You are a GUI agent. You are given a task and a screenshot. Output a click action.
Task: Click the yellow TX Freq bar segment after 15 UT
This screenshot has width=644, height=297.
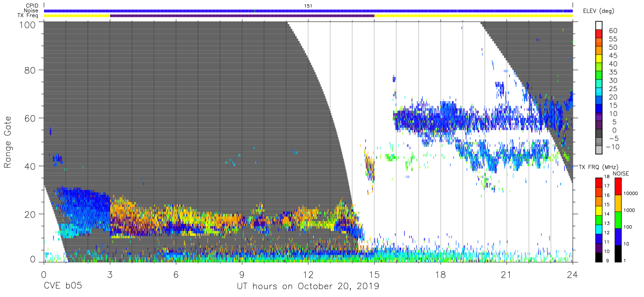[x=474, y=16]
